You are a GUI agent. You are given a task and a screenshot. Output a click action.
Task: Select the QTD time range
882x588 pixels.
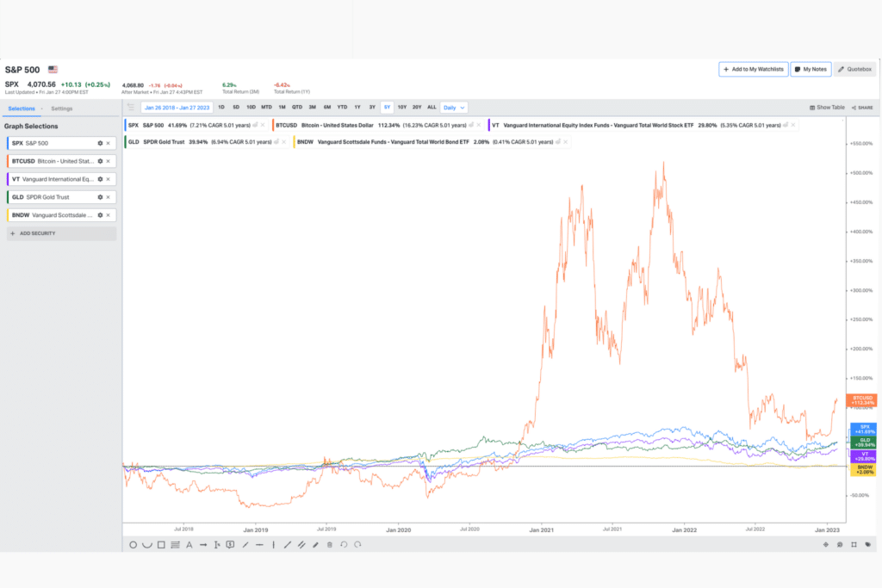(297, 108)
